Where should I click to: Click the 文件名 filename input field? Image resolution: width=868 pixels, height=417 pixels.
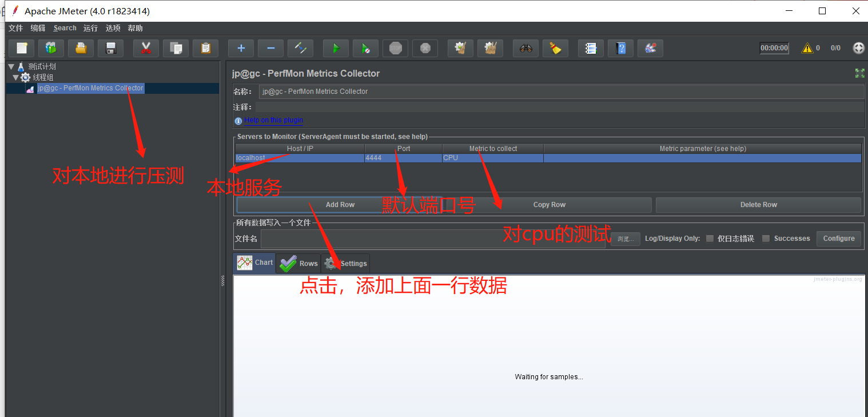pos(433,239)
